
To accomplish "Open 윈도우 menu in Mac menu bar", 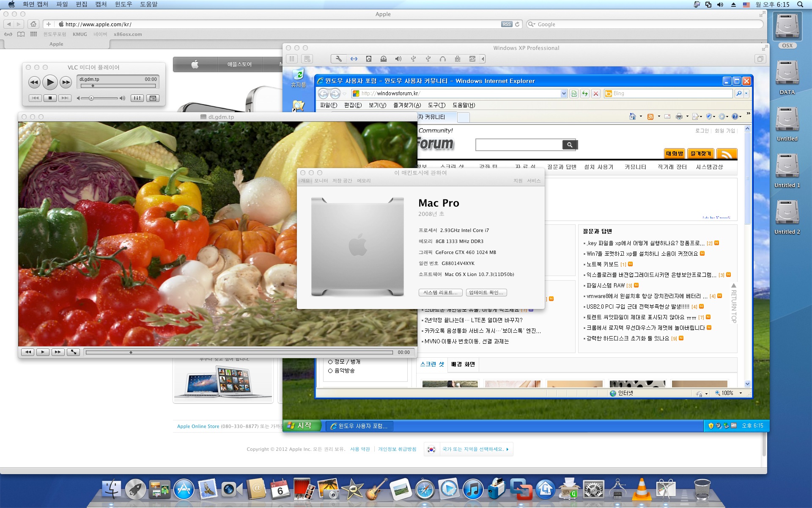I will [123, 4].
